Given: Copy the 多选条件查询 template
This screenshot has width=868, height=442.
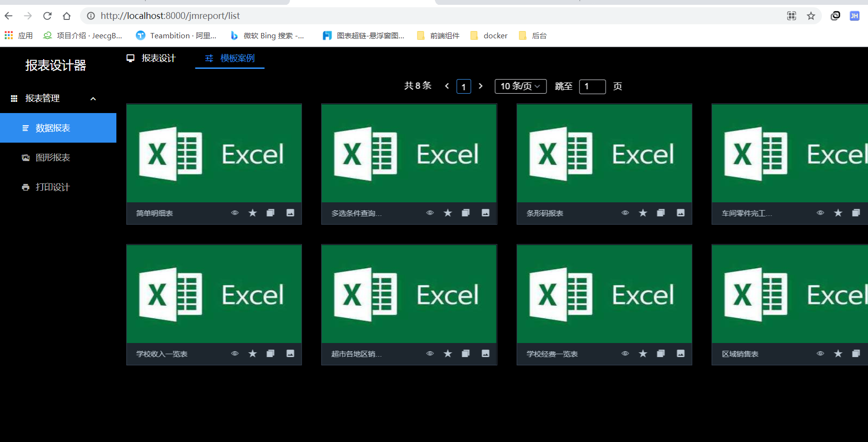Looking at the screenshot, I should point(466,213).
